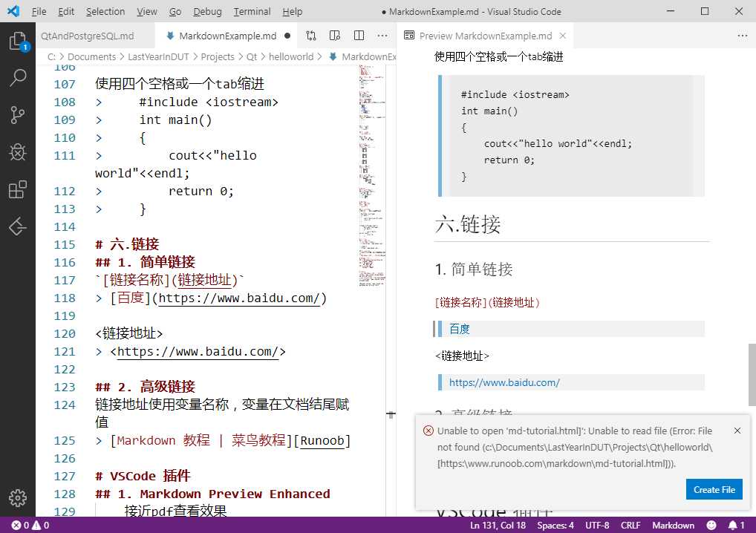Click the errors count in status bar
Image resolution: width=756 pixels, height=533 pixels.
[20, 526]
